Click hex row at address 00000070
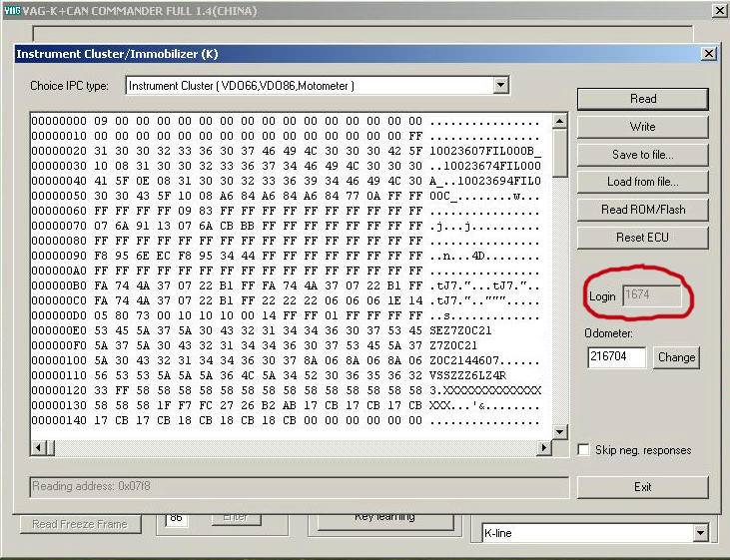This screenshot has width=730, height=560. pyautogui.click(x=286, y=226)
